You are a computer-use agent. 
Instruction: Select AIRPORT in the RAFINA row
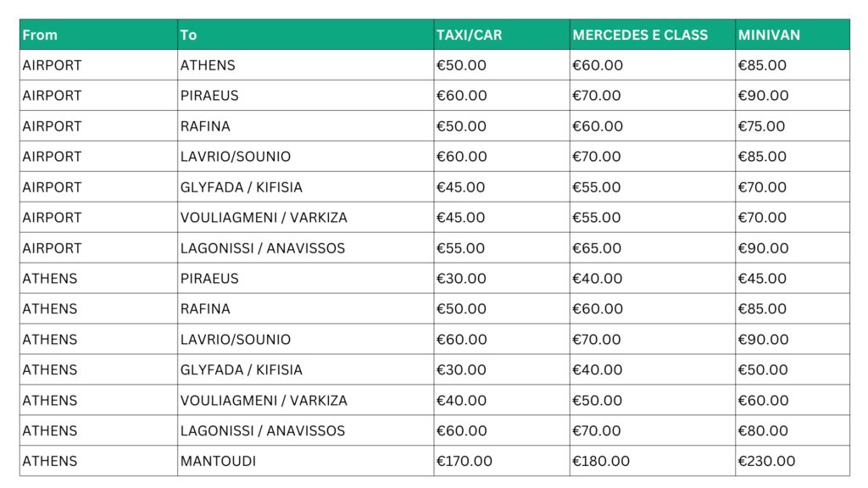click(x=52, y=126)
